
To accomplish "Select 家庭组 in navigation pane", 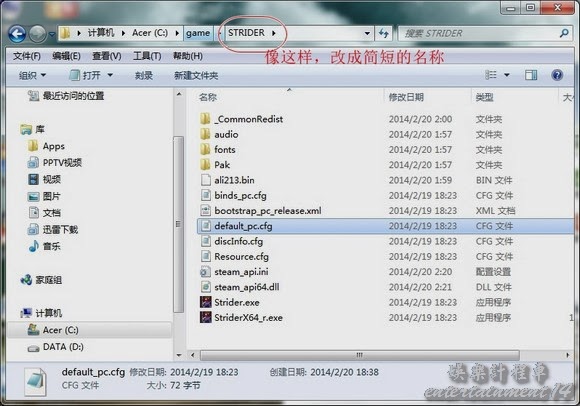I will coord(41,280).
